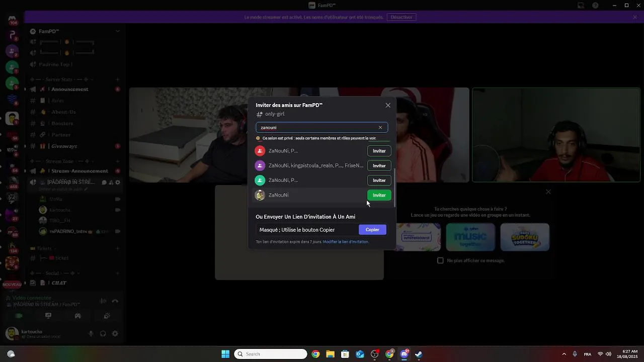The width and height of the screenshot is (644, 362).
Task: Select TIBO__FH in the voice channel list
Action: [79, 220]
